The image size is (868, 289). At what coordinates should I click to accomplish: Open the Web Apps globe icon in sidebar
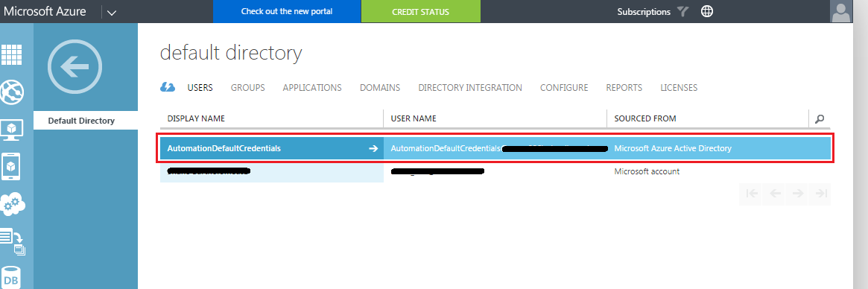(12, 92)
